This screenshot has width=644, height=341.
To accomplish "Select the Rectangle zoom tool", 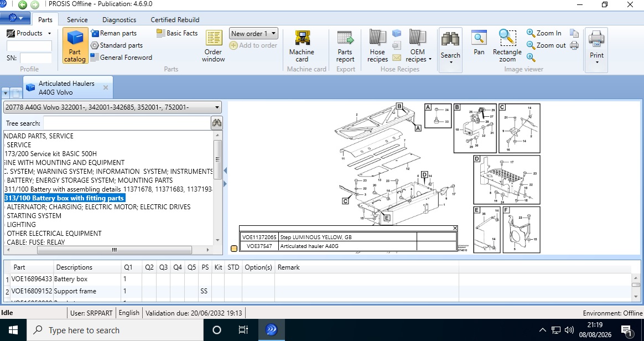I will coord(507,45).
